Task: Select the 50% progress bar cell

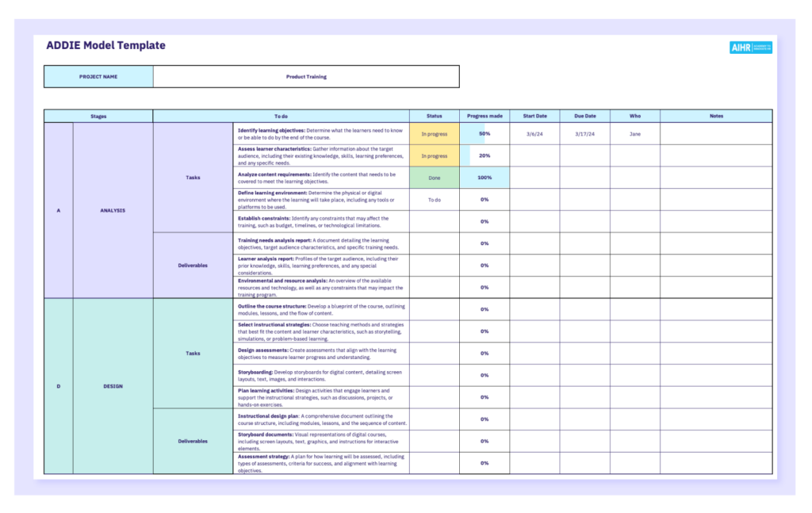Action: pos(484,133)
